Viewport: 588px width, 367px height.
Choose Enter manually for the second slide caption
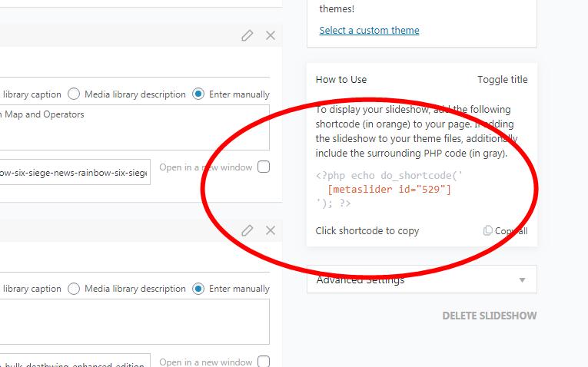coord(198,289)
